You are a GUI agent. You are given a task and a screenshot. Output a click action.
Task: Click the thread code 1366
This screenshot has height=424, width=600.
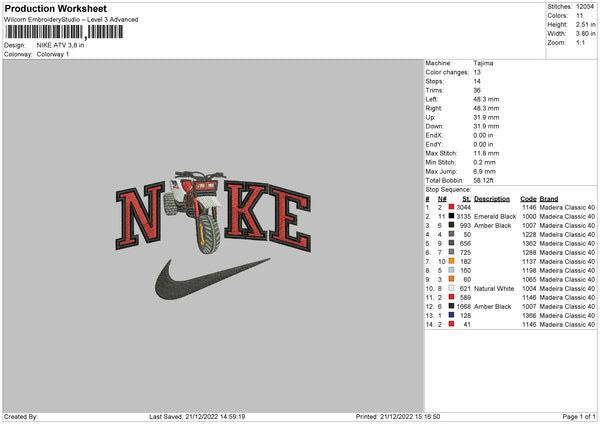(x=529, y=315)
